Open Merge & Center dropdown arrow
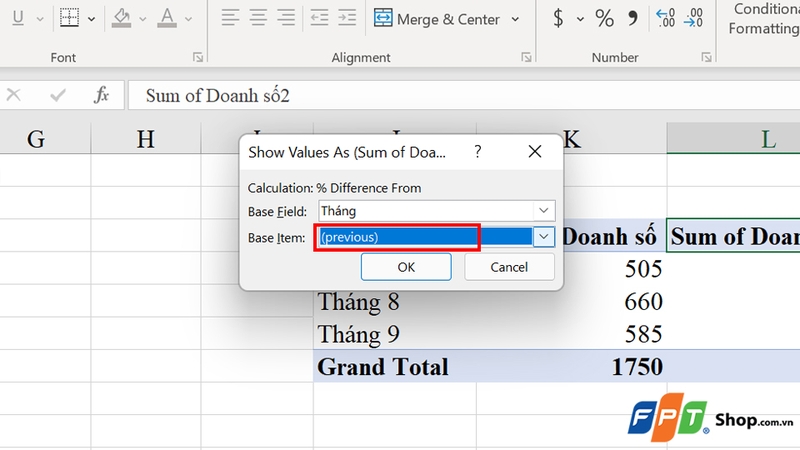Image resolution: width=800 pixels, height=450 pixels. 515,19
